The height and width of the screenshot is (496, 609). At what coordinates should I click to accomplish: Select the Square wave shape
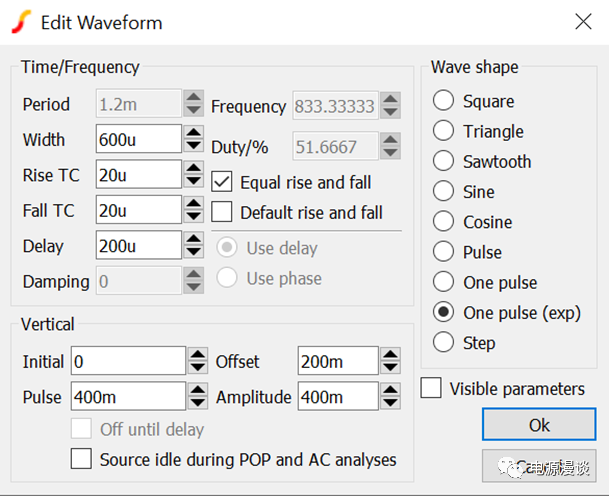443,101
